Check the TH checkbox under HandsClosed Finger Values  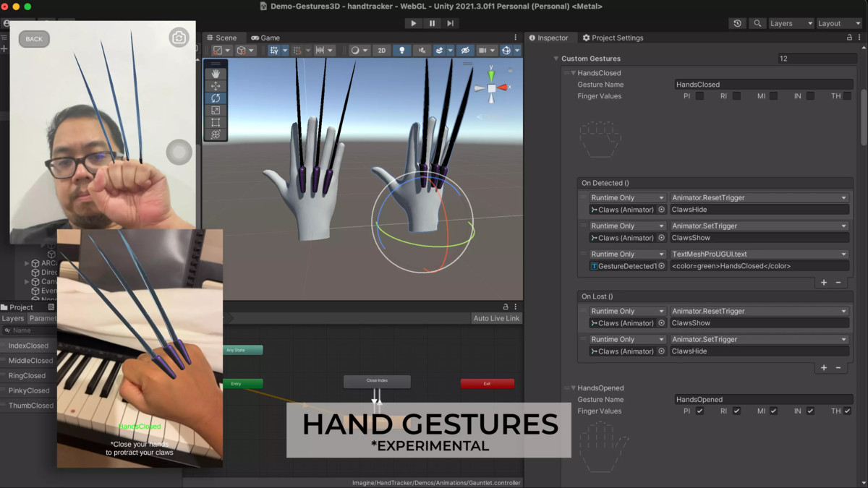[x=846, y=95]
